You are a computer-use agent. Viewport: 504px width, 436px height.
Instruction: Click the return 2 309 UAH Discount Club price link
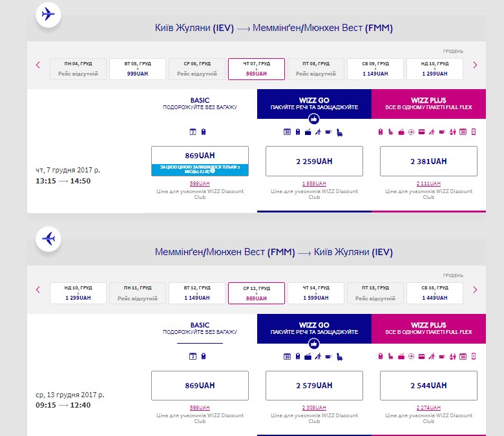[314, 408]
